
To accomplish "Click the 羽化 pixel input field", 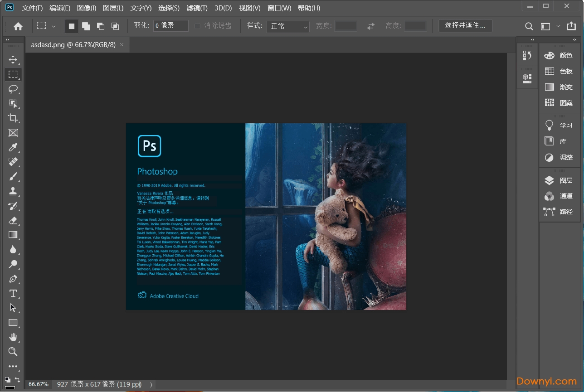I will coord(170,25).
